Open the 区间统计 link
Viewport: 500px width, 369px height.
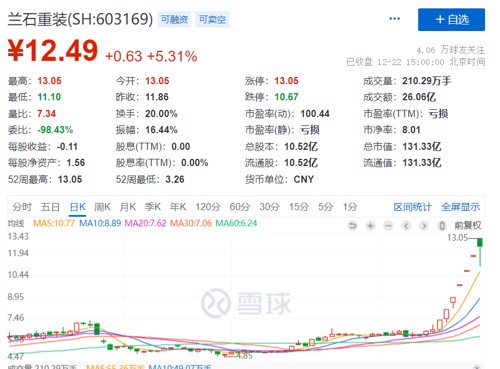point(413,207)
